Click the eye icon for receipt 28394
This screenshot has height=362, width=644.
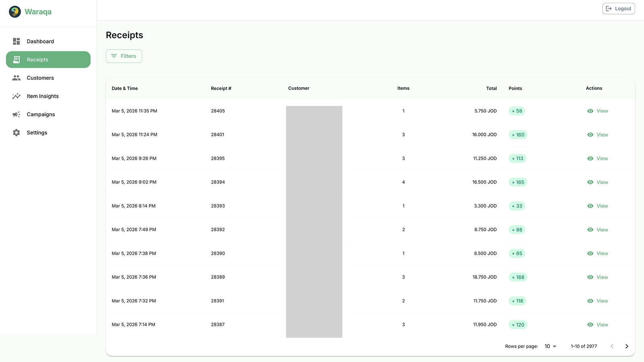point(590,182)
